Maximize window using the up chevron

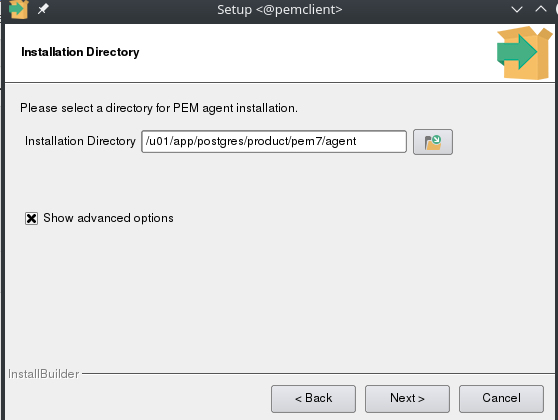[541, 9]
